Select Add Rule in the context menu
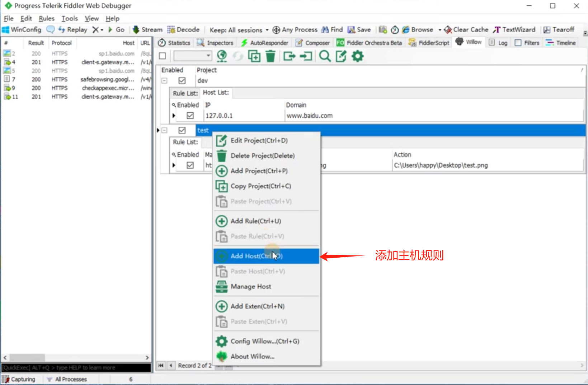This screenshot has height=385, width=588. click(x=266, y=221)
